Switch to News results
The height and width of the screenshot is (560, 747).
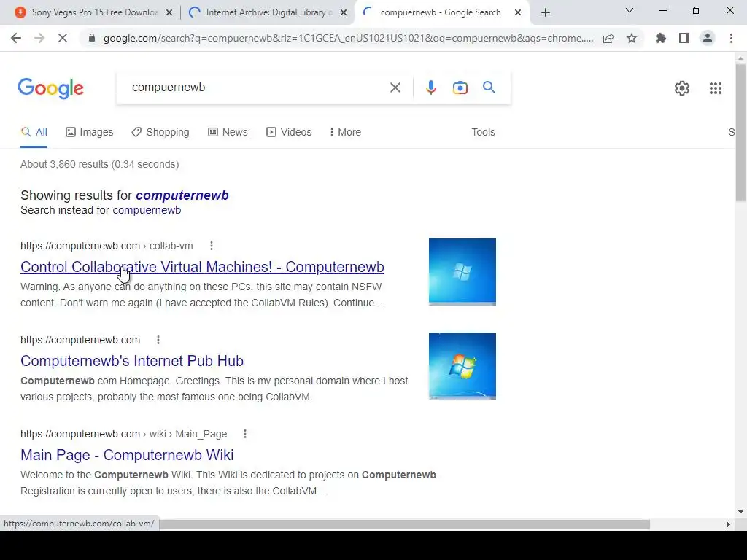coord(228,132)
